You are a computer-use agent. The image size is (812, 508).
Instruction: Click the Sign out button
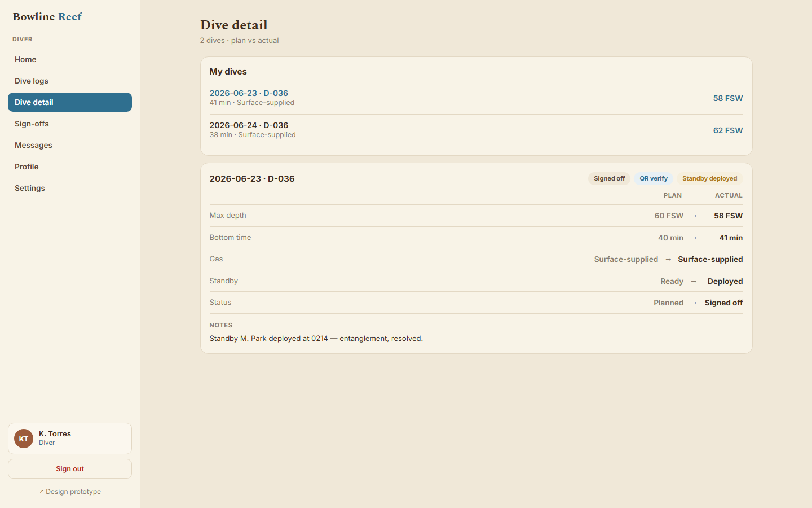pyautogui.click(x=70, y=469)
